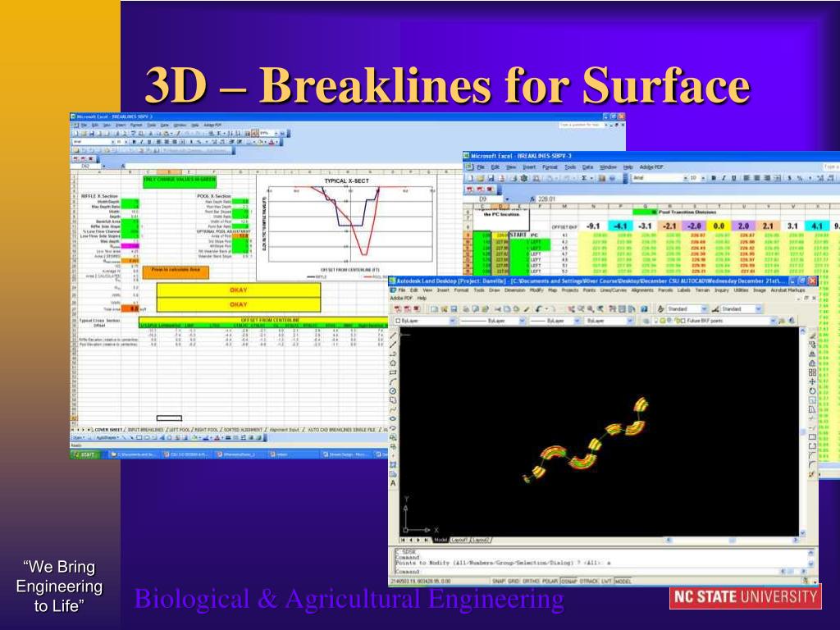
Task: Click Save icon in Excel BREAKLINES front window
Action: (491, 178)
